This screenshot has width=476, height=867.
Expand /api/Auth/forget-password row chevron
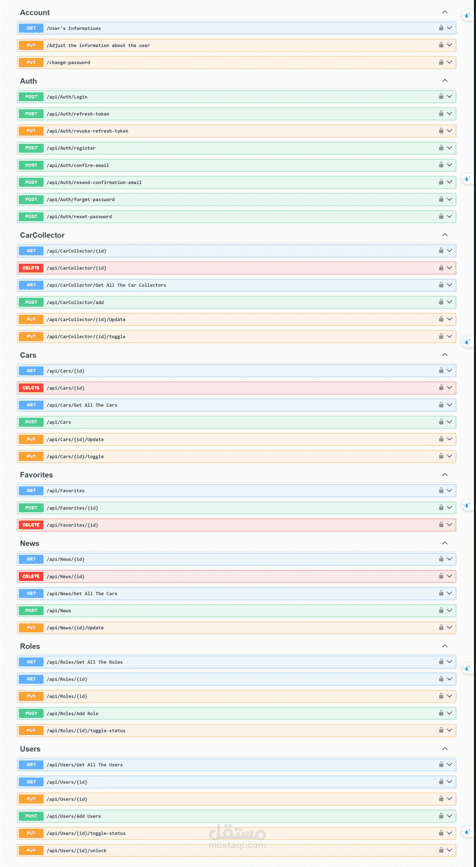(449, 199)
